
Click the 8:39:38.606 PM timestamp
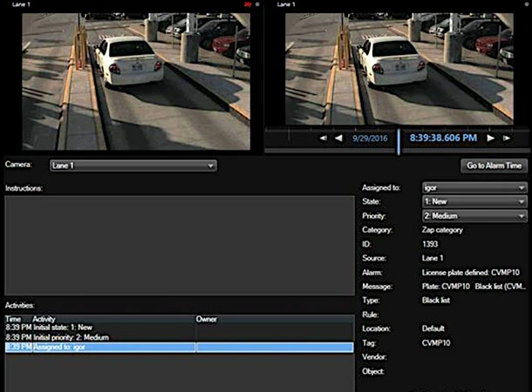443,138
